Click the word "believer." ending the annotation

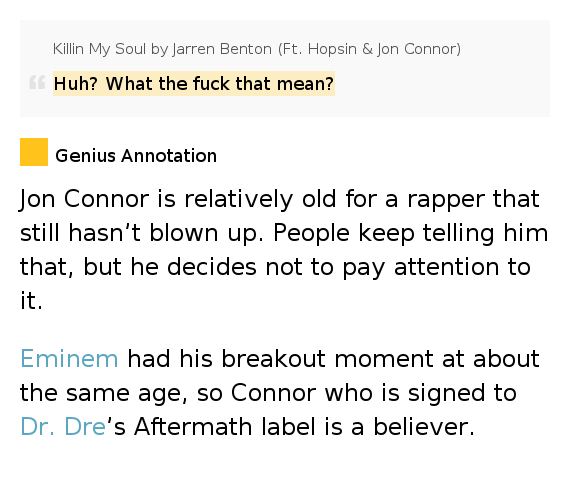[x=424, y=427]
